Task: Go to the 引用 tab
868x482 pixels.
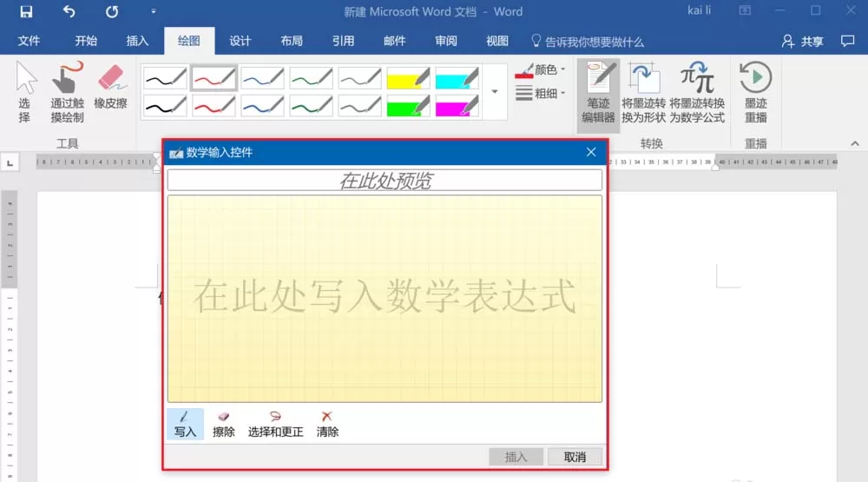Action: pos(343,41)
